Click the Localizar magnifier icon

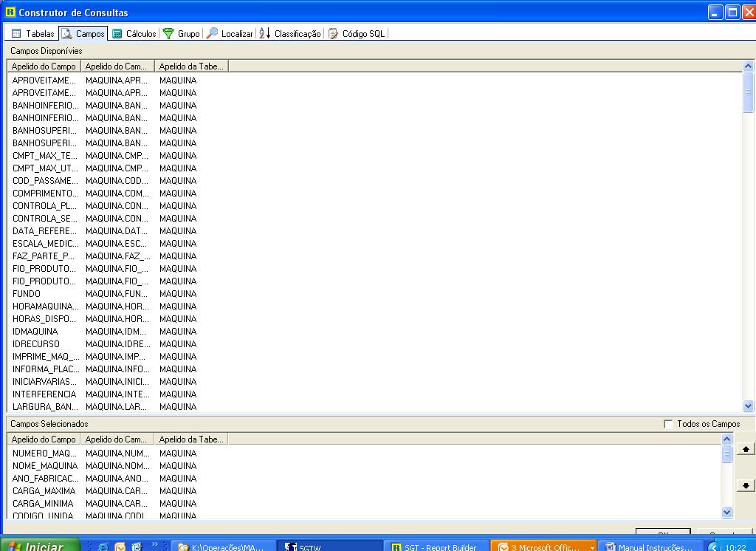coord(212,33)
